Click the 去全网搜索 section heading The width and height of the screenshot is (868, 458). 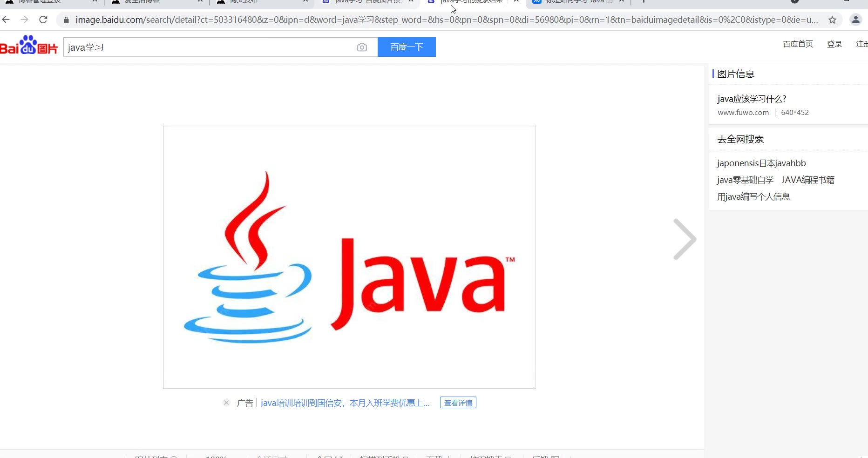point(740,139)
